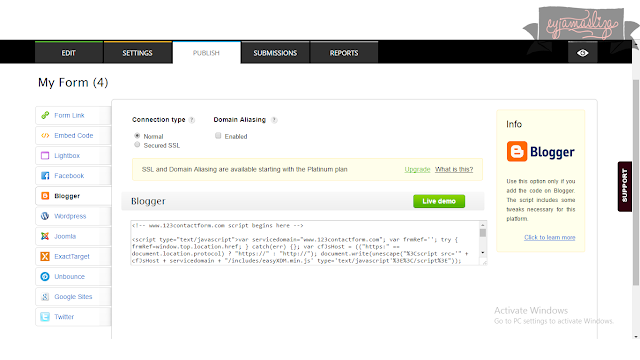Viewport: 640px width, 360px height.
Task: Click the Joomla logo icon
Action: [x=45, y=236]
